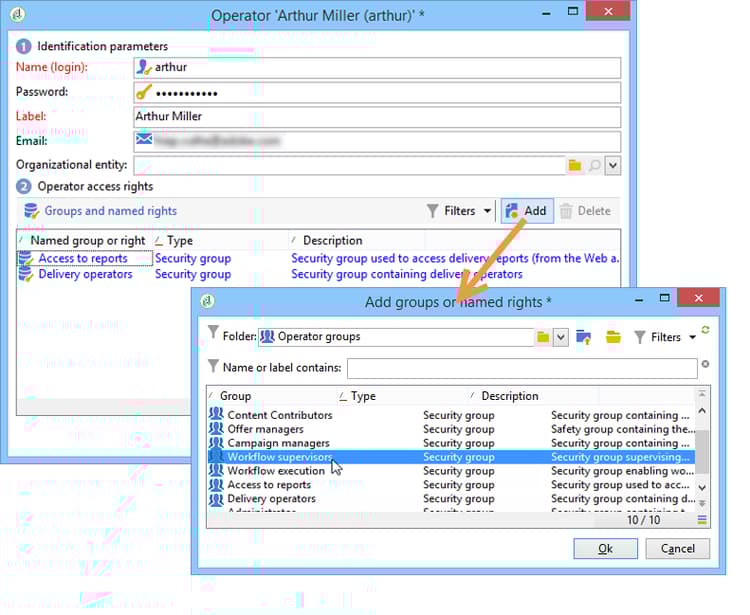The height and width of the screenshot is (615, 750).
Task: Click the blue folder with arrow icon
Action: point(584,337)
